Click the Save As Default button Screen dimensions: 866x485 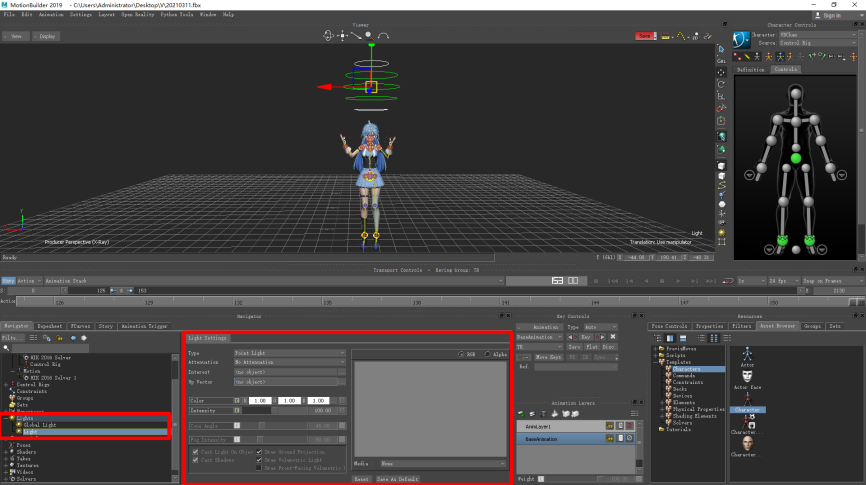(x=395, y=479)
